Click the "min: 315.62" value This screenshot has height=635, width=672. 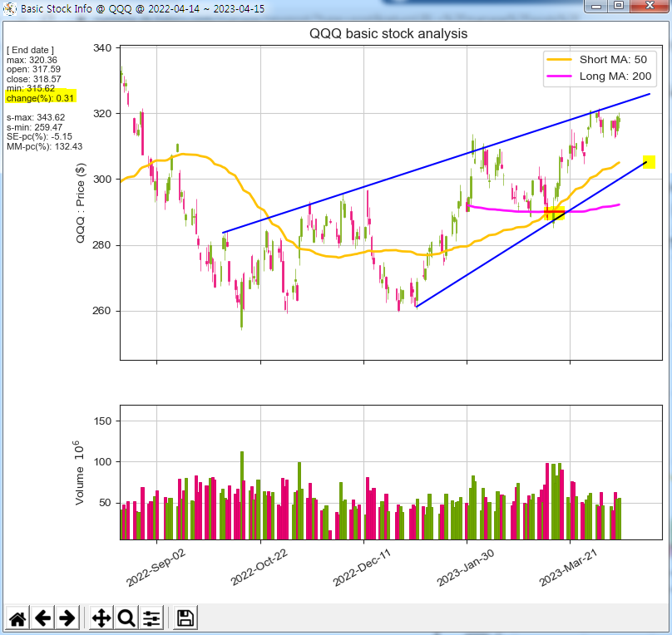click(31, 88)
